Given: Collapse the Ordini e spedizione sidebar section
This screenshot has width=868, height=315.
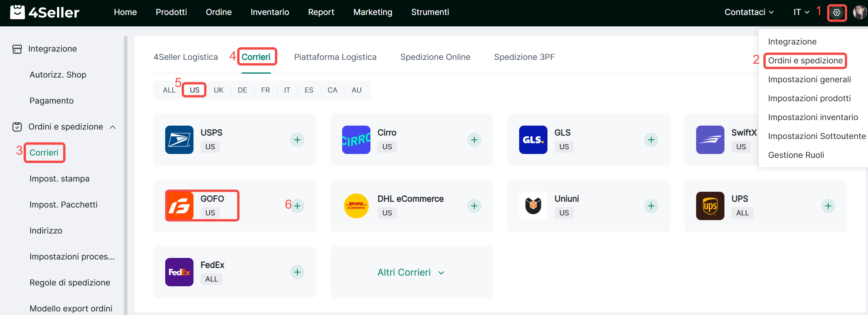Looking at the screenshot, I should click(113, 127).
